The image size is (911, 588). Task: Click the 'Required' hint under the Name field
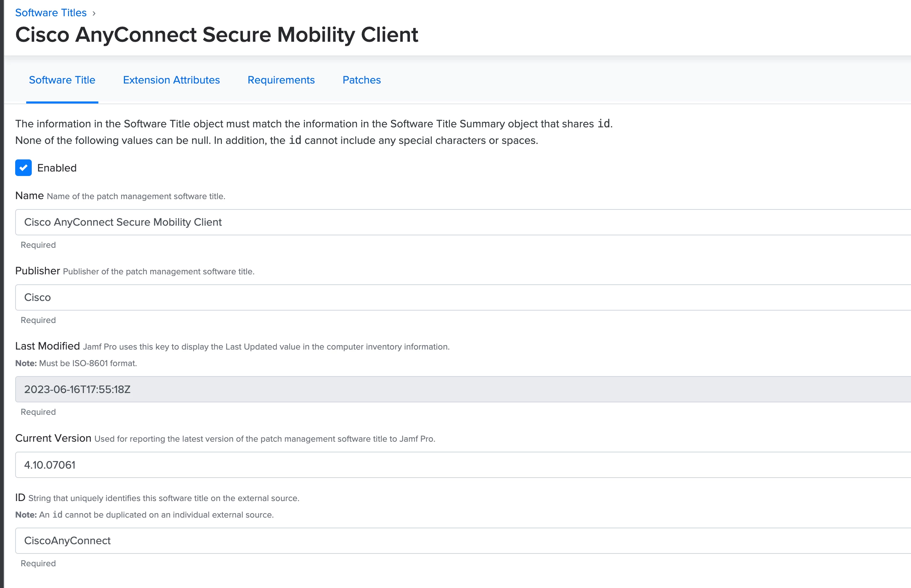coord(38,245)
